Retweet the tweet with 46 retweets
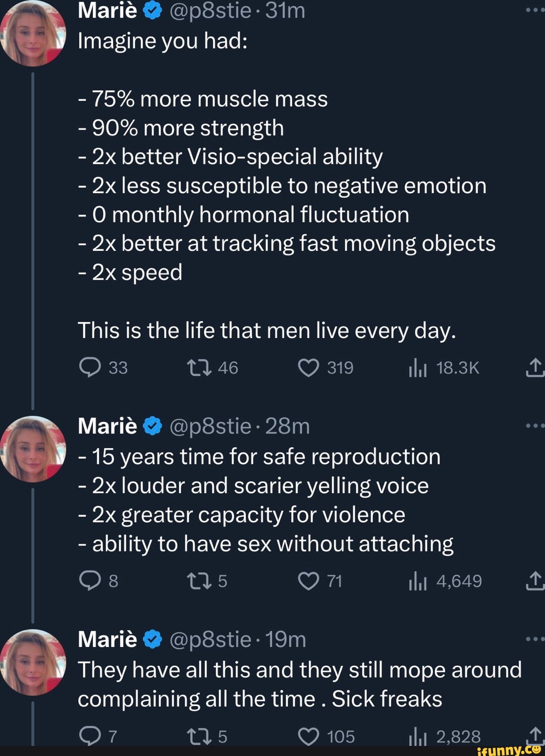The image size is (545, 756). [199, 368]
